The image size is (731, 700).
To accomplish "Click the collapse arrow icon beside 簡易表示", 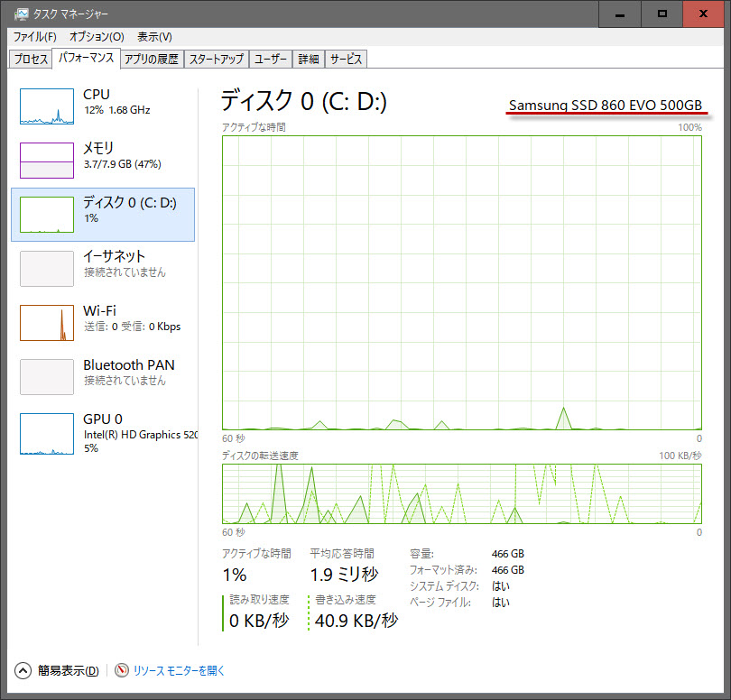I will tap(23, 670).
